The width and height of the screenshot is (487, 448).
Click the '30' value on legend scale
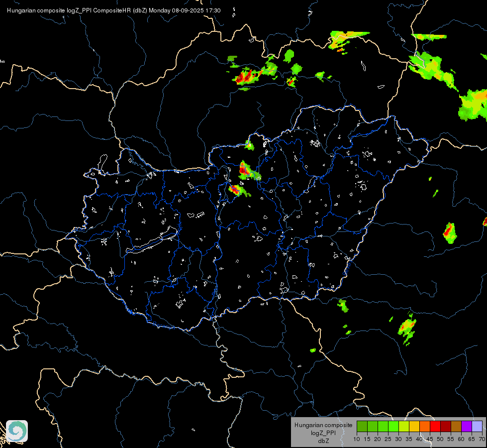(398, 440)
